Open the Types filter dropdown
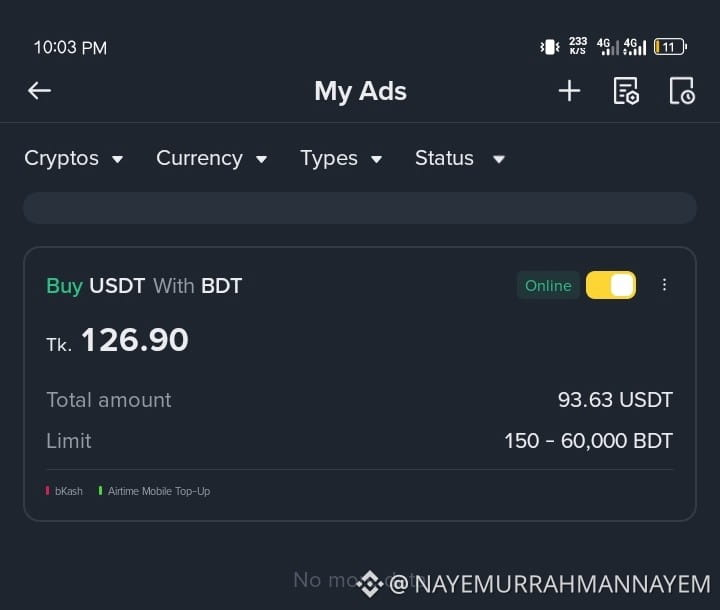The image size is (720, 610). [341, 158]
